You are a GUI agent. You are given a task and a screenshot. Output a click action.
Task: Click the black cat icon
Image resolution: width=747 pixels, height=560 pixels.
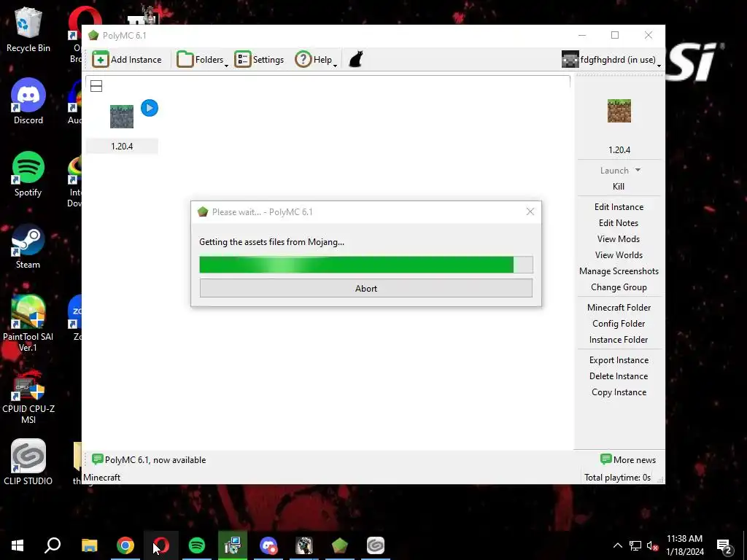point(356,60)
